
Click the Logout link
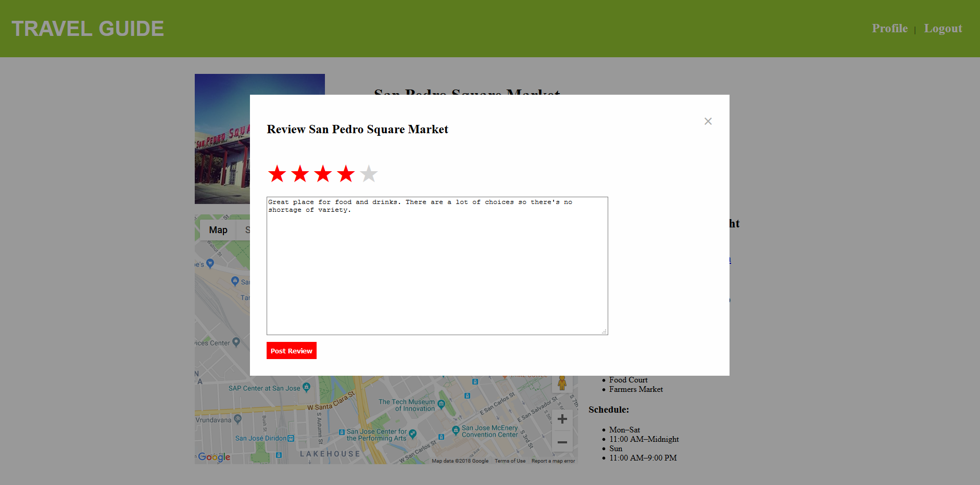click(943, 28)
